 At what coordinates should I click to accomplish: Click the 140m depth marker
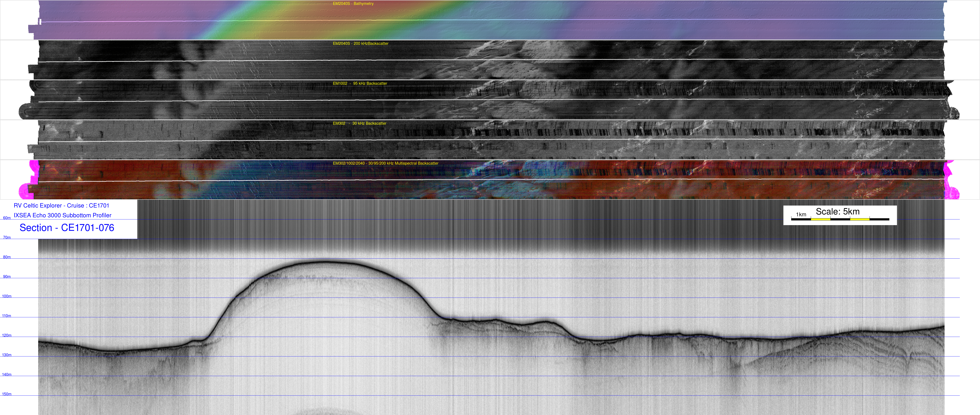[7, 375]
